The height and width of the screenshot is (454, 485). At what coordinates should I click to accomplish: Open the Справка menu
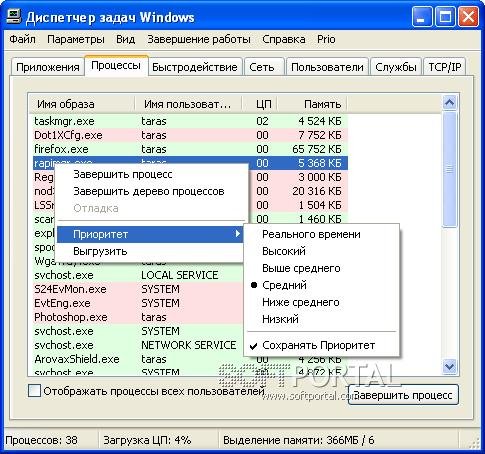click(x=284, y=39)
